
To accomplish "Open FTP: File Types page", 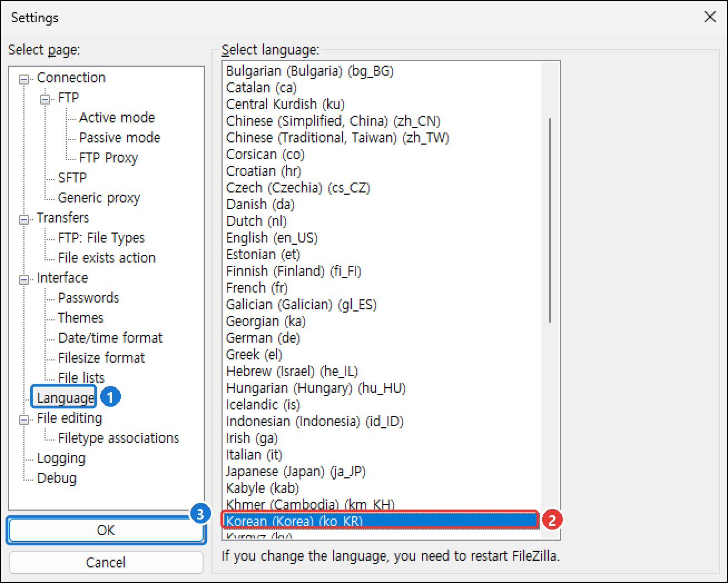I will point(101,238).
